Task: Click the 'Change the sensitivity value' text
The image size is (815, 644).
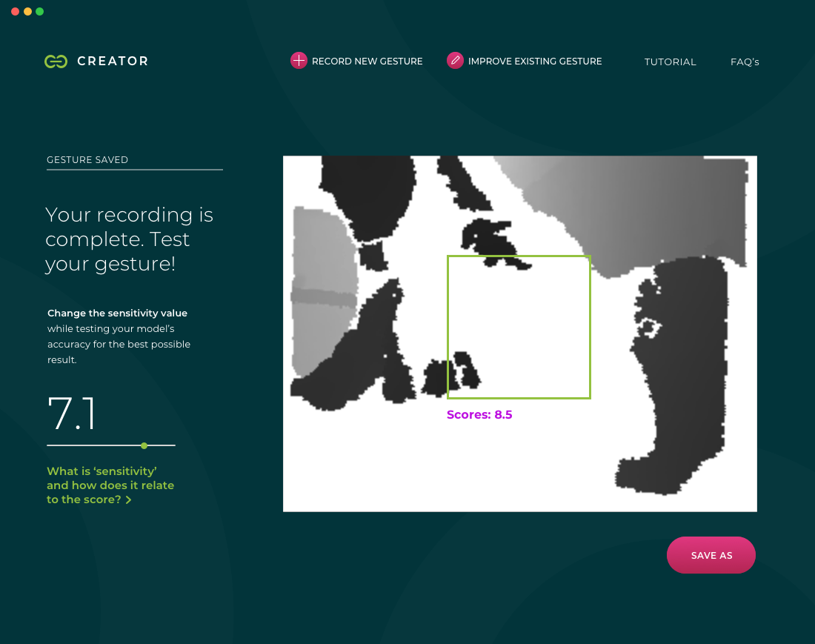Action: click(117, 313)
